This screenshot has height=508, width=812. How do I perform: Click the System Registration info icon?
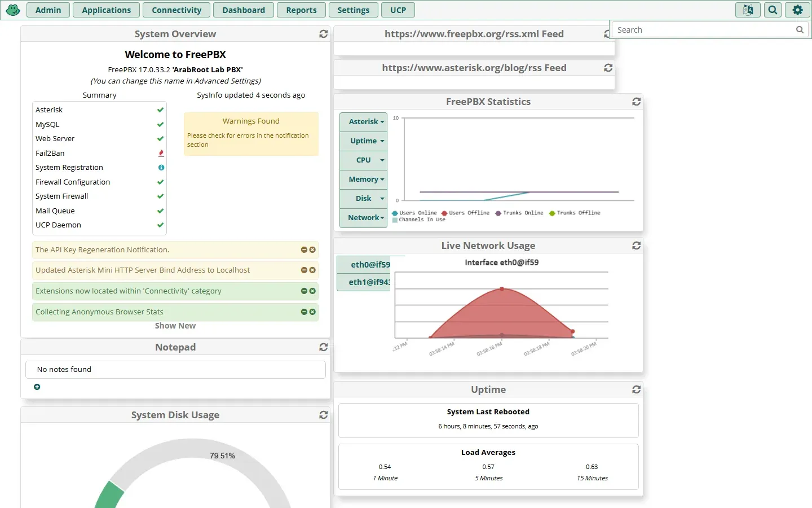click(161, 168)
